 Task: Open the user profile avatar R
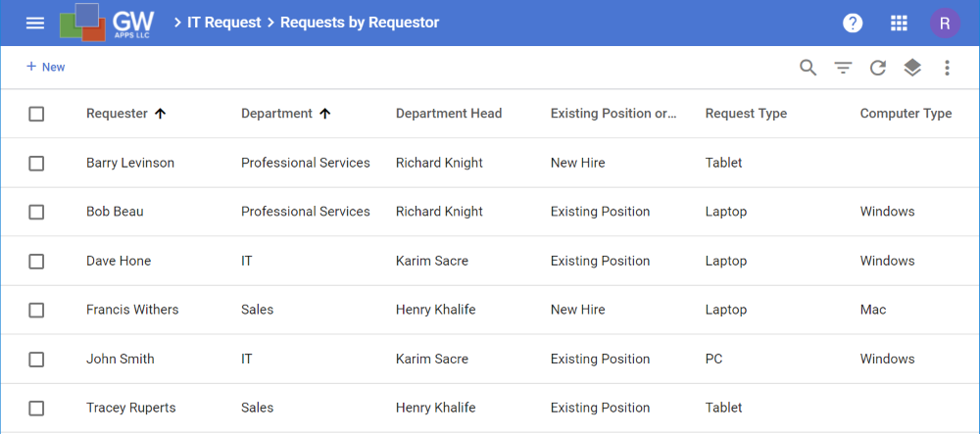click(x=945, y=24)
